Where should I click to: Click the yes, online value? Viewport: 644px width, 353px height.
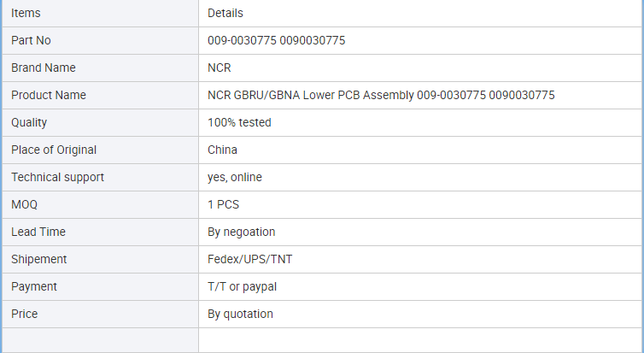(x=235, y=177)
